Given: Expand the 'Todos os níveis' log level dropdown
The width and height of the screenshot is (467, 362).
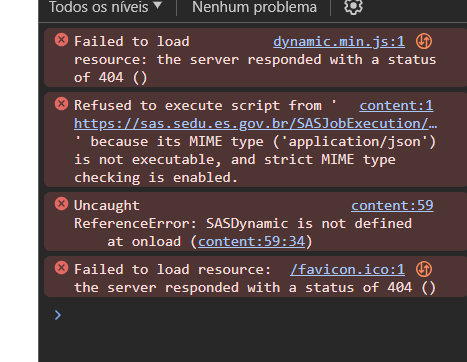Looking at the screenshot, I should tap(105, 7).
